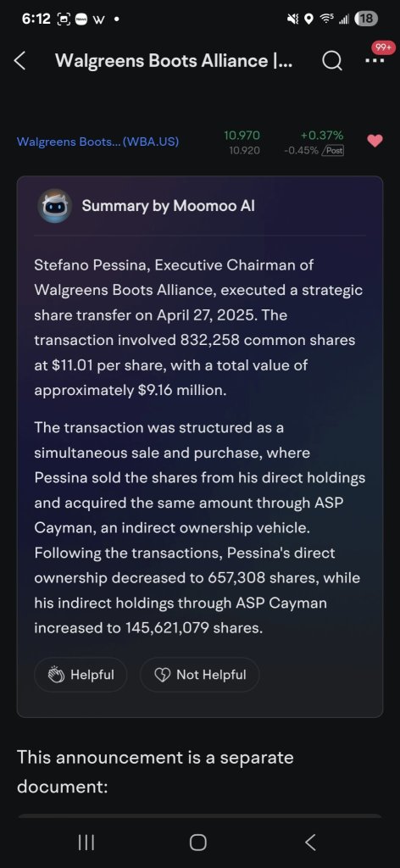
Task: Tap the broken heart Not Helpful icon
Action: (x=162, y=676)
